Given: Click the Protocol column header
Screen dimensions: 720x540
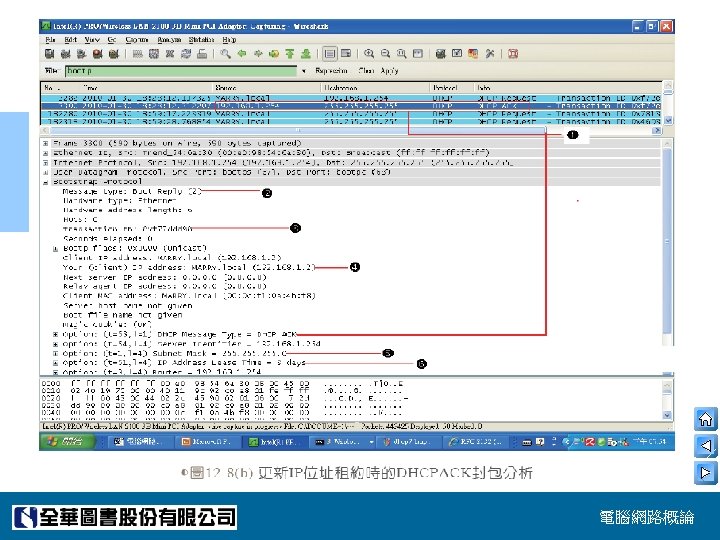Looking at the screenshot, I should pyautogui.click(x=452, y=87).
